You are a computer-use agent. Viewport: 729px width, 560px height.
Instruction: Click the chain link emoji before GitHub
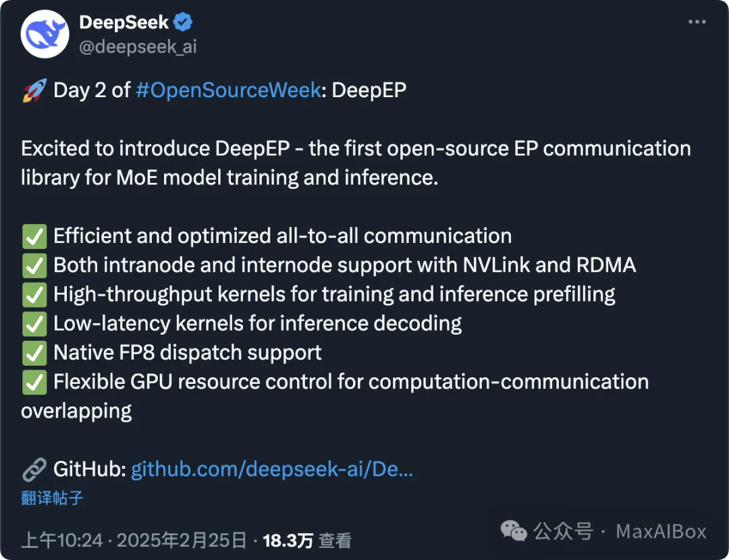point(34,469)
